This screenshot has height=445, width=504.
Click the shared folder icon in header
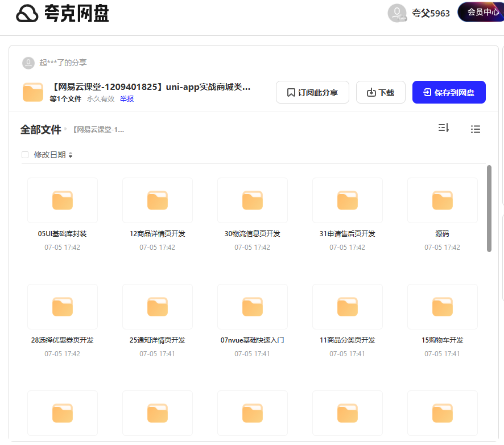(33, 92)
